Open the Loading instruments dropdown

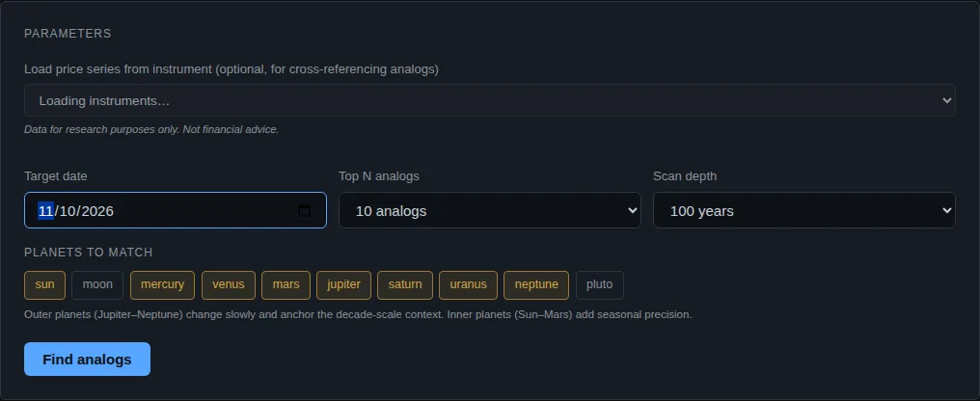pos(489,100)
